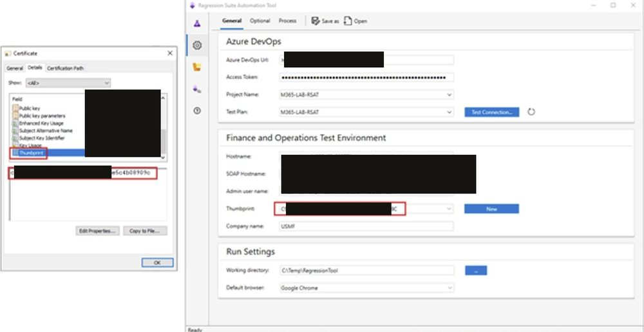Expand the Thumbprint dropdown in RSAT
Viewport: 644px width, 332px height.
pos(449,209)
